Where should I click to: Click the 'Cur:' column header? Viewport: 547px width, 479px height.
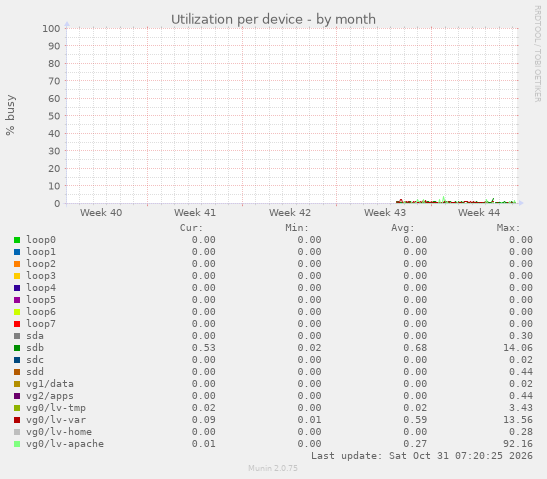191,228
